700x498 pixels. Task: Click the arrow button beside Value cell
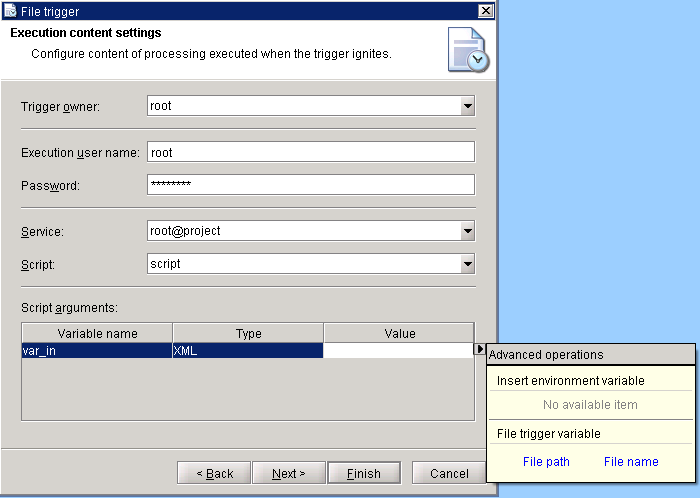tap(480, 350)
